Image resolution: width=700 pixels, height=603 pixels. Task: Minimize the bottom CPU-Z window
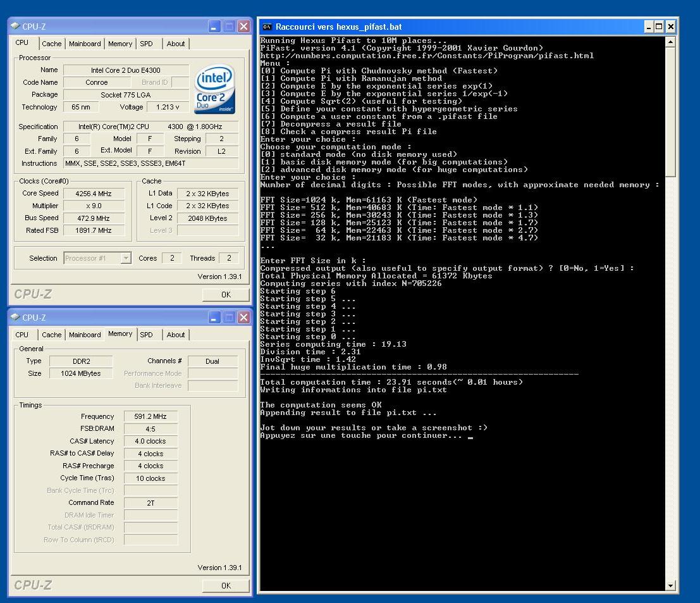[214, 318]
